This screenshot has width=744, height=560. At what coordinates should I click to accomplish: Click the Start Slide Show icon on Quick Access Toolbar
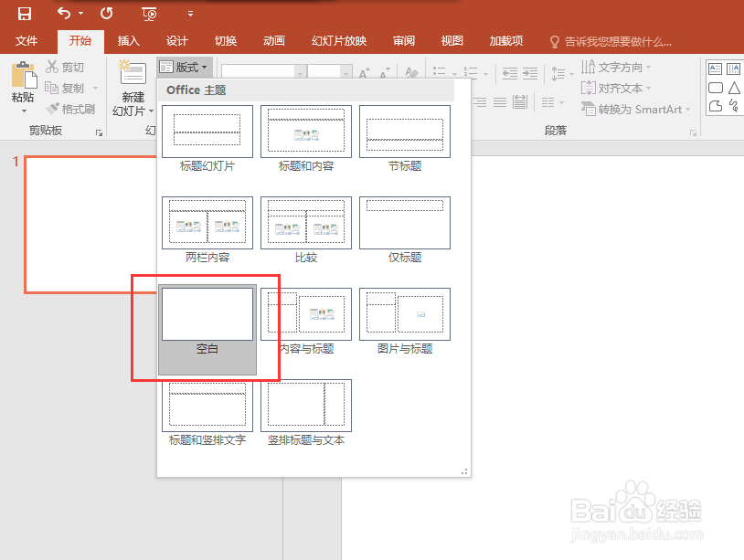149,15
